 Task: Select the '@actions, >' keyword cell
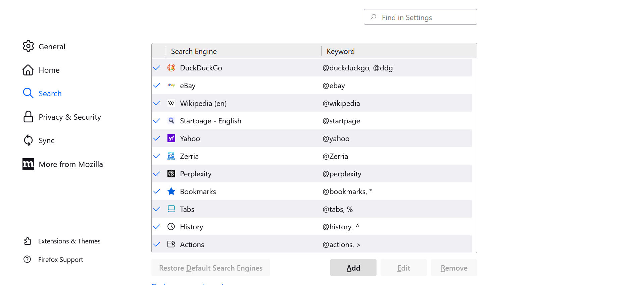342,244
